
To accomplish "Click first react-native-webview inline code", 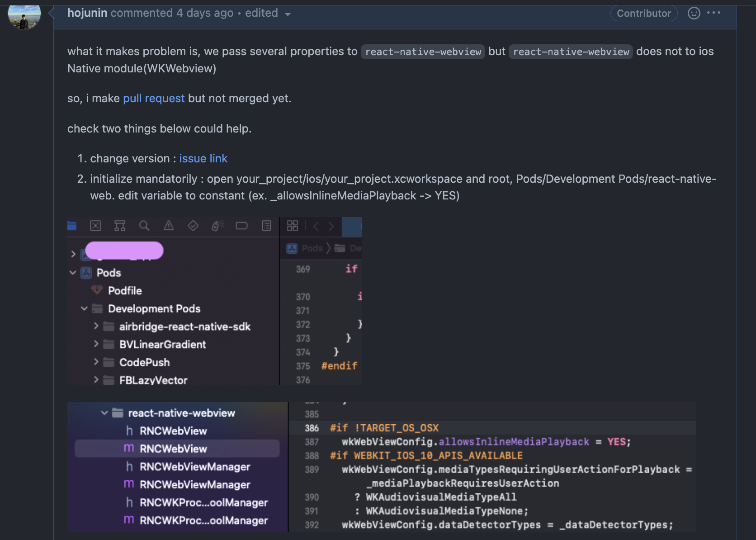I will [423, 52].
